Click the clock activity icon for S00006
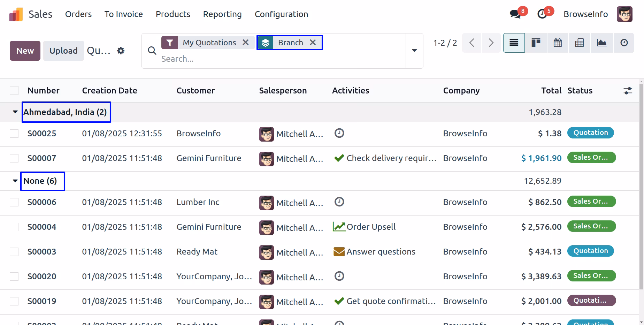The height and width of the screenshot is (325, 644). point(339,202)
